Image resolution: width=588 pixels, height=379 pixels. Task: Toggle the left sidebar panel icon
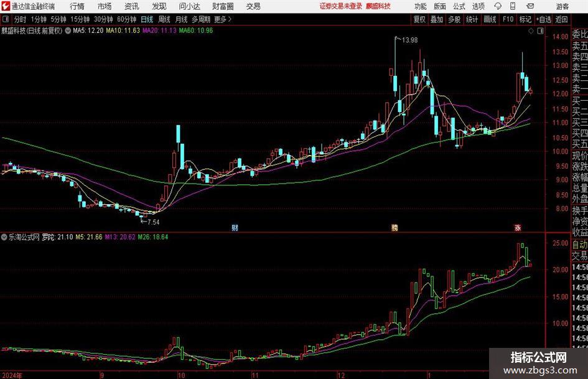pos(5,19)
